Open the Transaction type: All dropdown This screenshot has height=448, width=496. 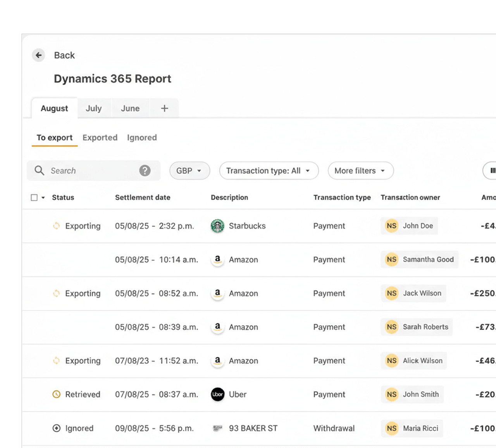point(269,171)
